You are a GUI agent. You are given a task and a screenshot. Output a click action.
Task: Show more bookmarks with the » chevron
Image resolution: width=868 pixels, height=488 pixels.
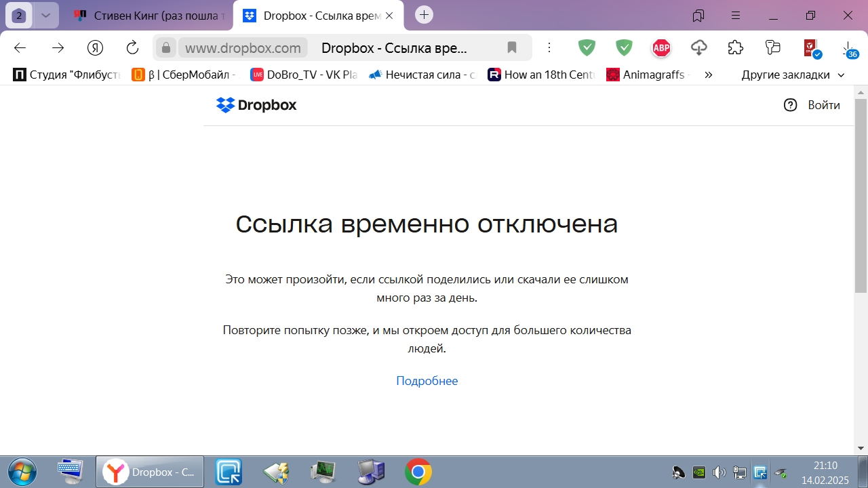[709, 75]
